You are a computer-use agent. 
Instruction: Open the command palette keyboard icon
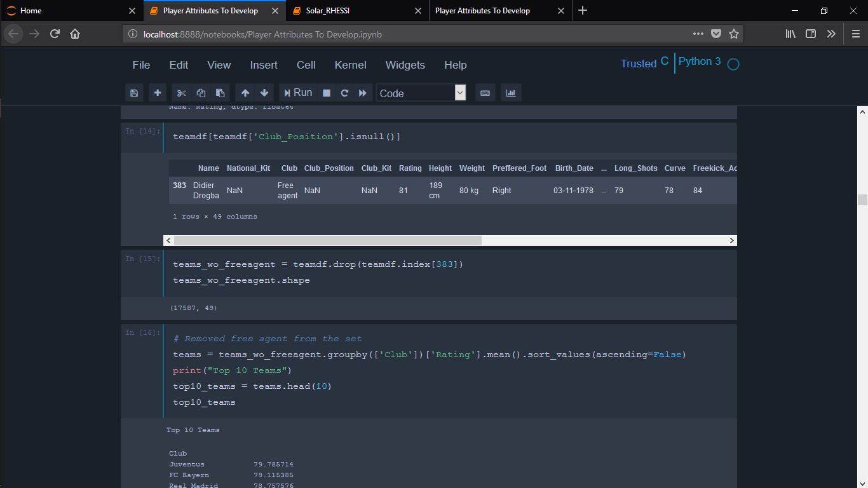pyautogui.click(x=485, y=92)
